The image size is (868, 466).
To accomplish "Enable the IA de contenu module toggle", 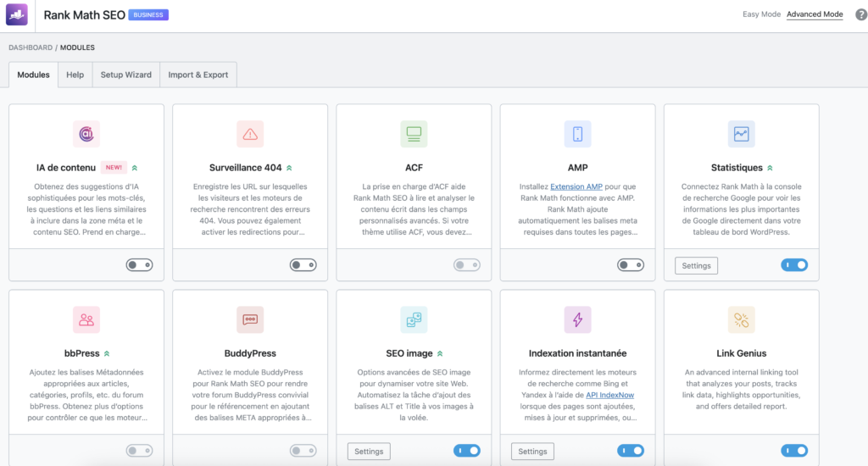I will click(x=140, y=265).
